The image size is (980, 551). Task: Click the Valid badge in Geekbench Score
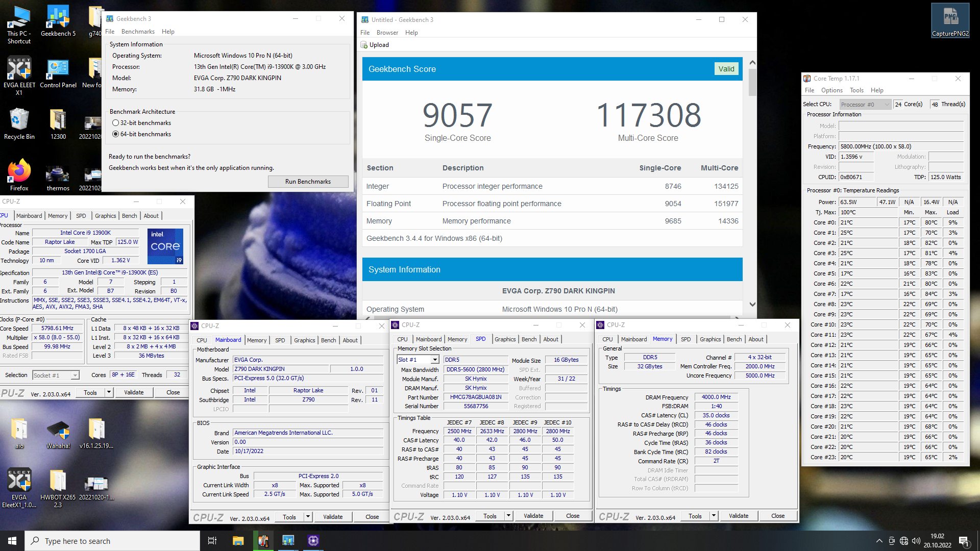point(726,69)
